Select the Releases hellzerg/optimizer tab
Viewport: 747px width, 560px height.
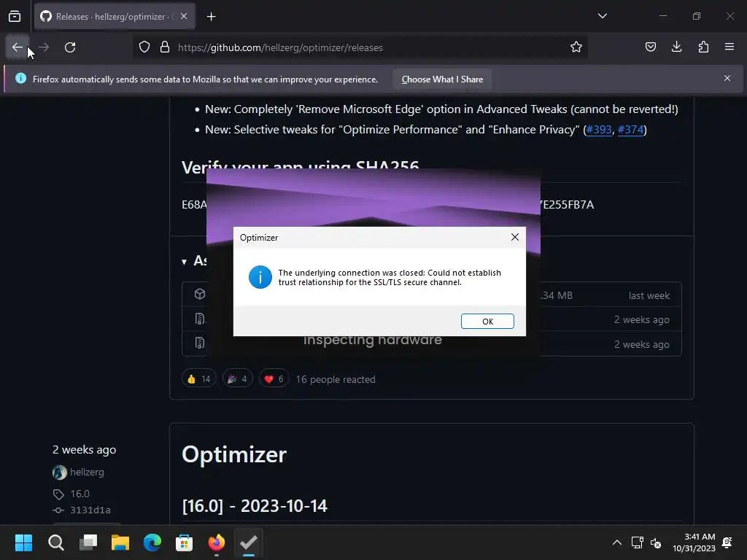pos(115,17)
